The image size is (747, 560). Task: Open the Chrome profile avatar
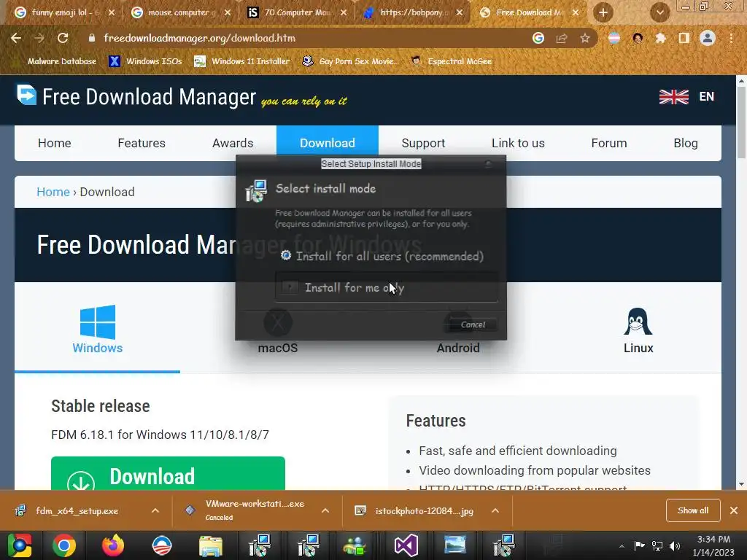coord(708,38)
